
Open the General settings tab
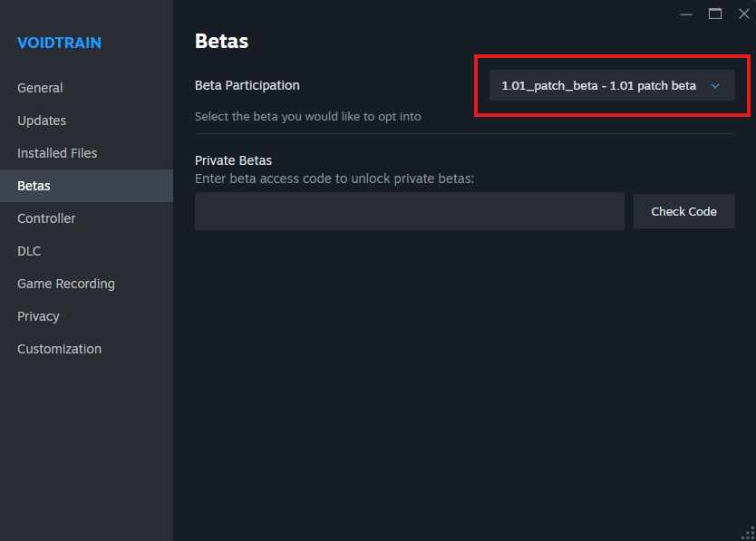pos(40,88)
